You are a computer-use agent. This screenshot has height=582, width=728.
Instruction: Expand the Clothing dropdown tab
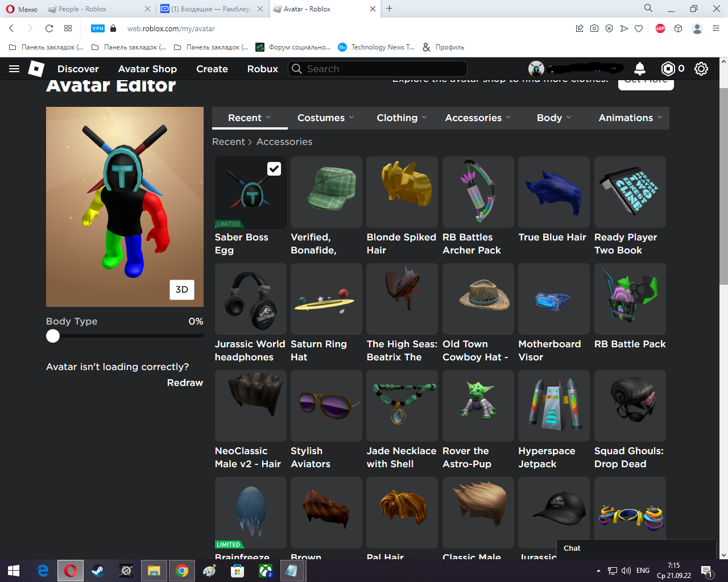click(x=402, y=118)
